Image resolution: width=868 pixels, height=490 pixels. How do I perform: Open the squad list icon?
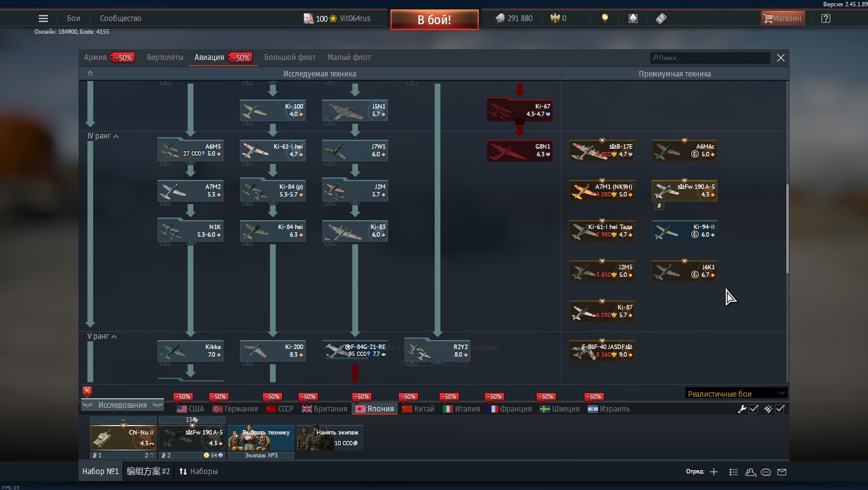tap(734, 472)
